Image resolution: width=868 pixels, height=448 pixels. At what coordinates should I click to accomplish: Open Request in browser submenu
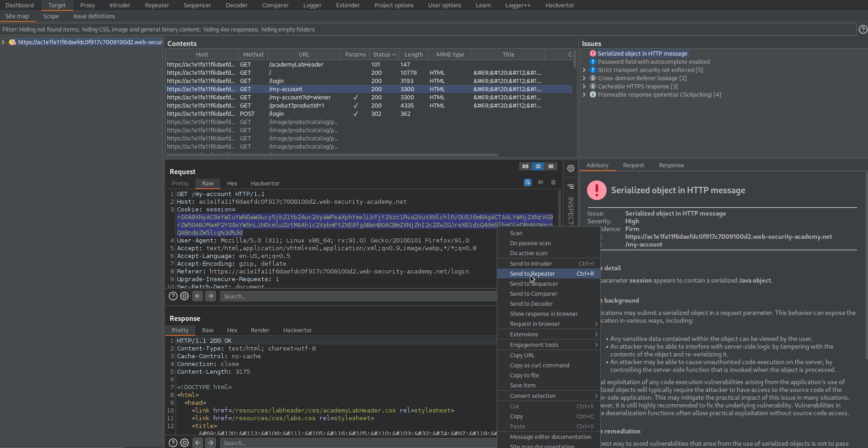coord(549,324)
